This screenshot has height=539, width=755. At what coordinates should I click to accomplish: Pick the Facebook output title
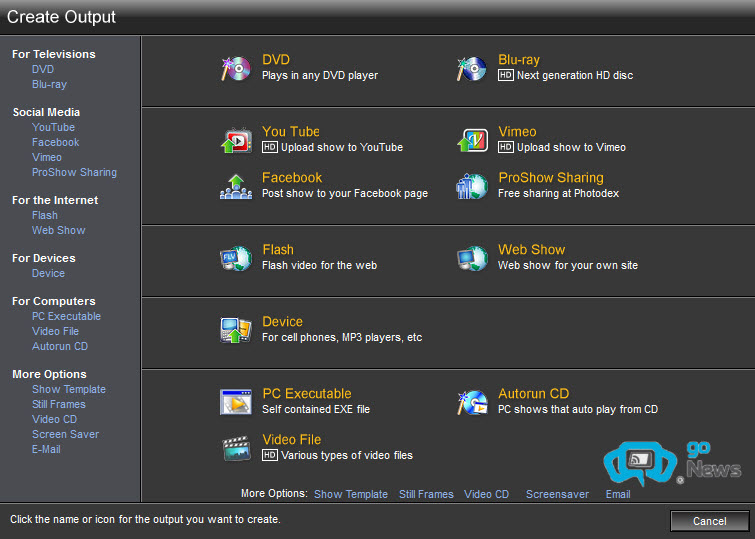tap(292, 178)
